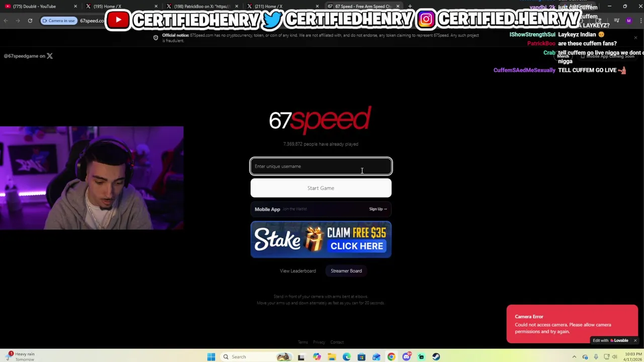Click the Official notice shield icon
Screen dimensions: 644x362
155,38
